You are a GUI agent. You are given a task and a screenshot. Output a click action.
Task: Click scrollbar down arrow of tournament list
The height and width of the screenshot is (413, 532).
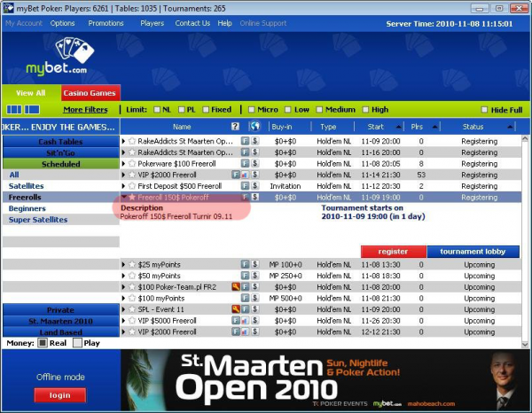[x=525, y=345]
